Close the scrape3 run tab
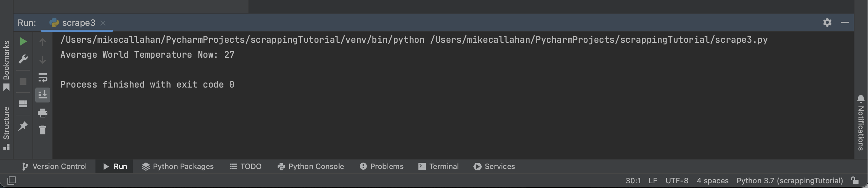 tap(103, 23)
